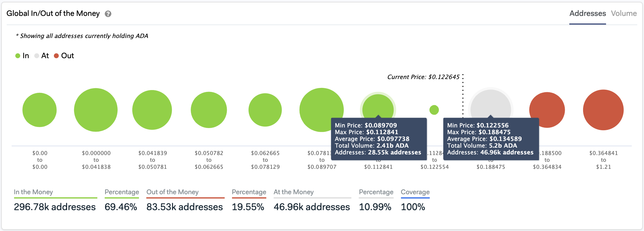644x231 pixels.
Task: Select the bubble above $0.062665 to $0.078129
Action: click(x=265, y=110)
